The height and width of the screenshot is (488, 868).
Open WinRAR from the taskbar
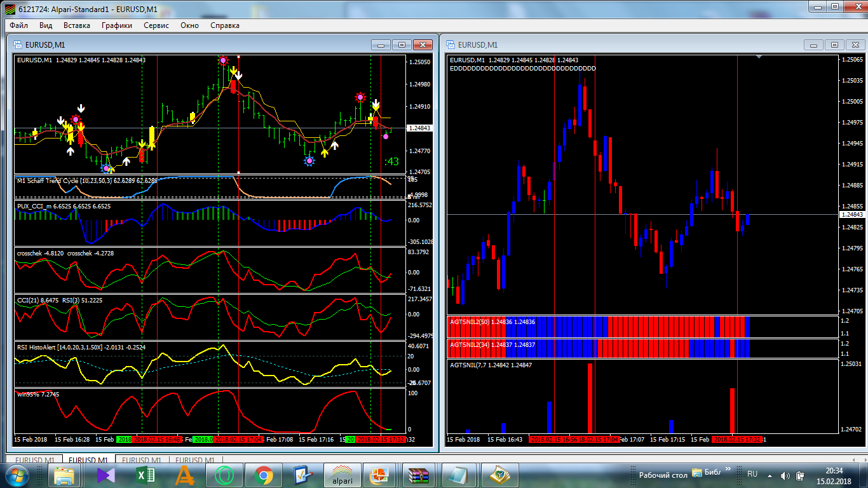420,475
